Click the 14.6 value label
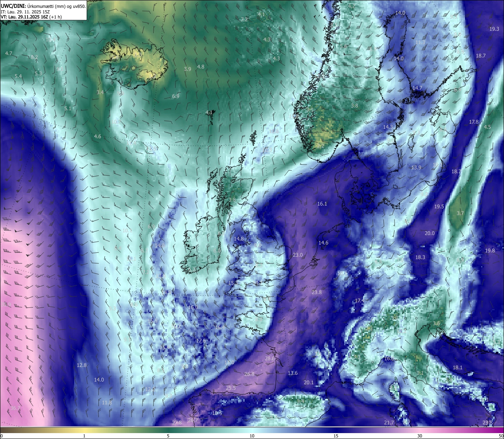504x439 pixels. pos(323,243)
